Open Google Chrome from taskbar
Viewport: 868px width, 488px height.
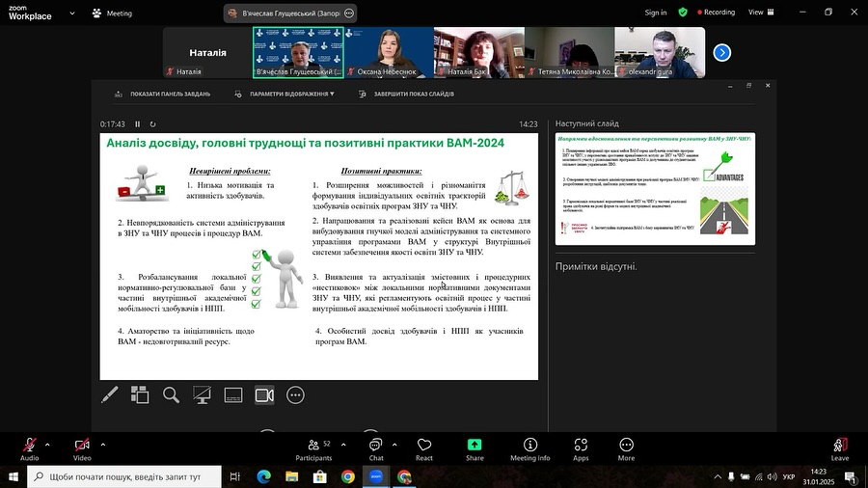[347, 476]
